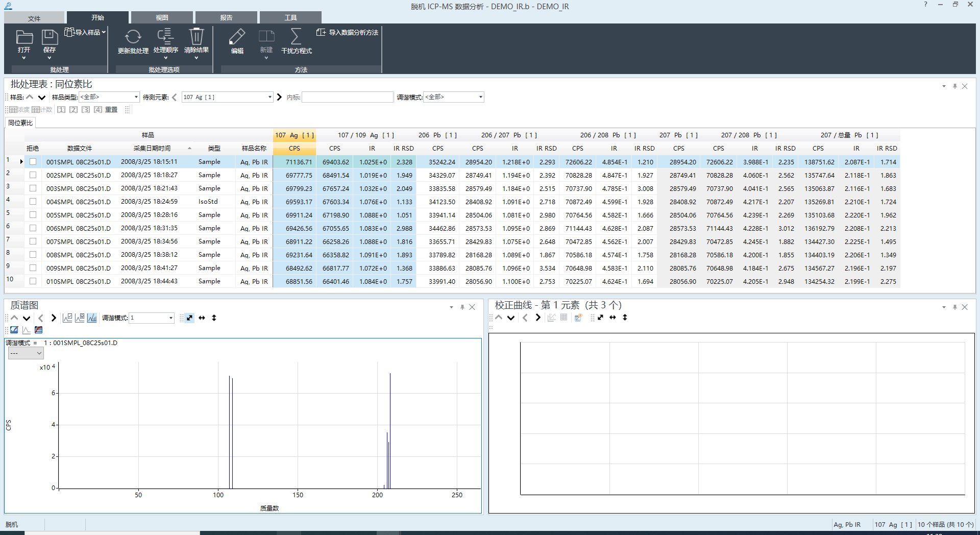This screenshot has width=980, height=535.
Task: Check reject box for 004SMPL row
Action: tap(33, 202)
